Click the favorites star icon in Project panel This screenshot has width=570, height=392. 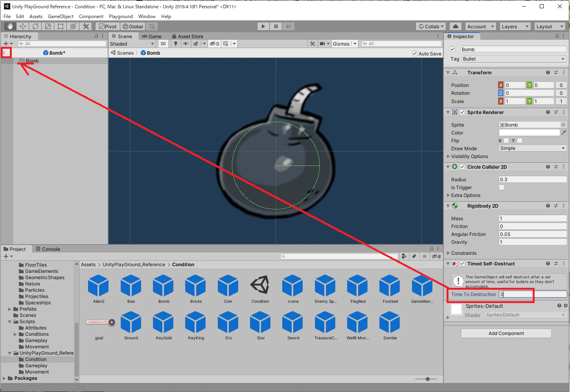coord(425,256)
